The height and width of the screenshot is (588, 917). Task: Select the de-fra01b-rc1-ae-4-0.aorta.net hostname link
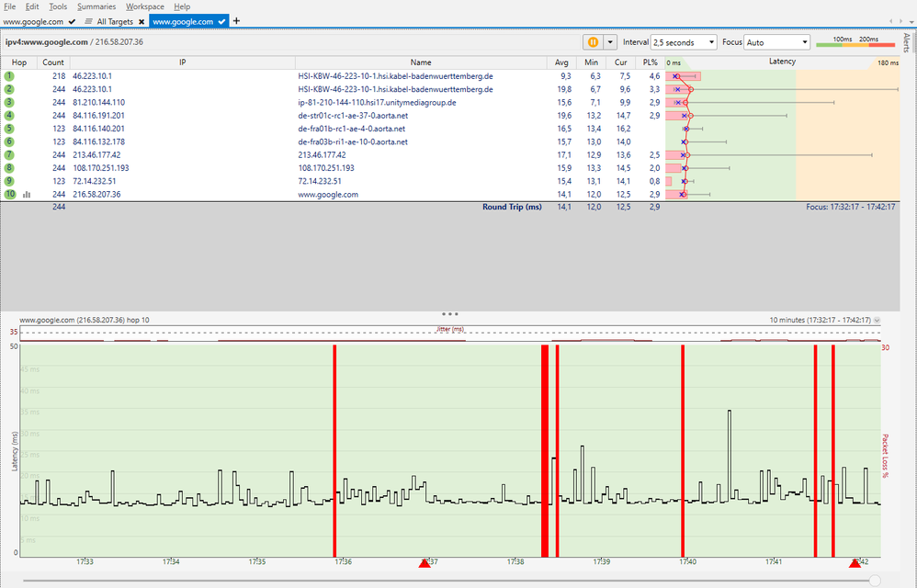pyautogui.click(x=352, y=129)
